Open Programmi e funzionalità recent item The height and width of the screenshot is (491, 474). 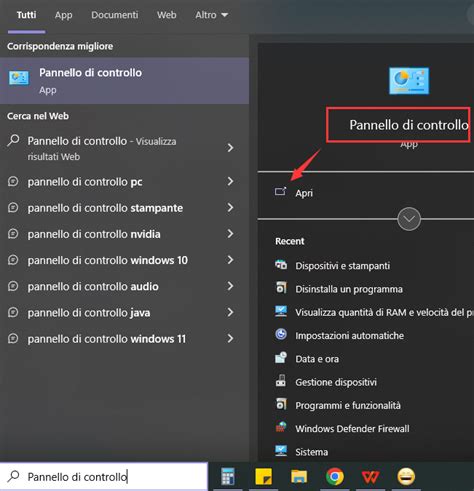pyautogui.click(x=348, y=405)
